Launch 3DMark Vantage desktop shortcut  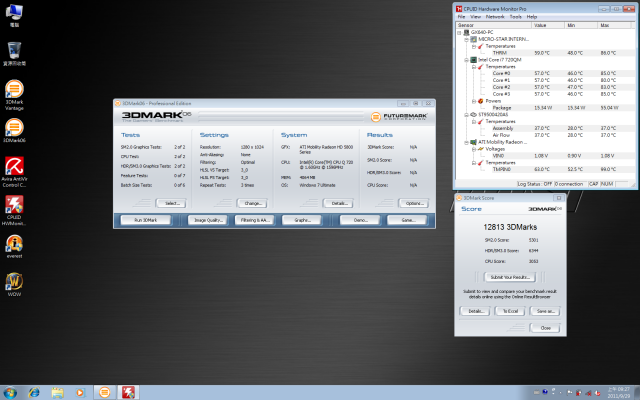click(x=14, y=95)
